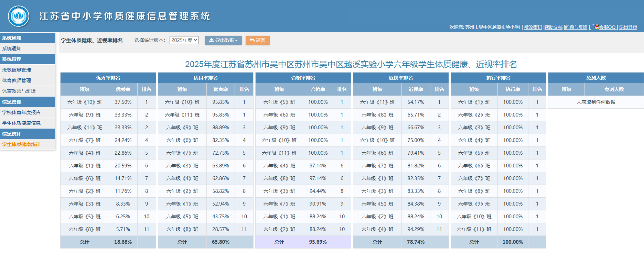
Task: Click the 优良率排名 table header
Action: click(206, 78)
